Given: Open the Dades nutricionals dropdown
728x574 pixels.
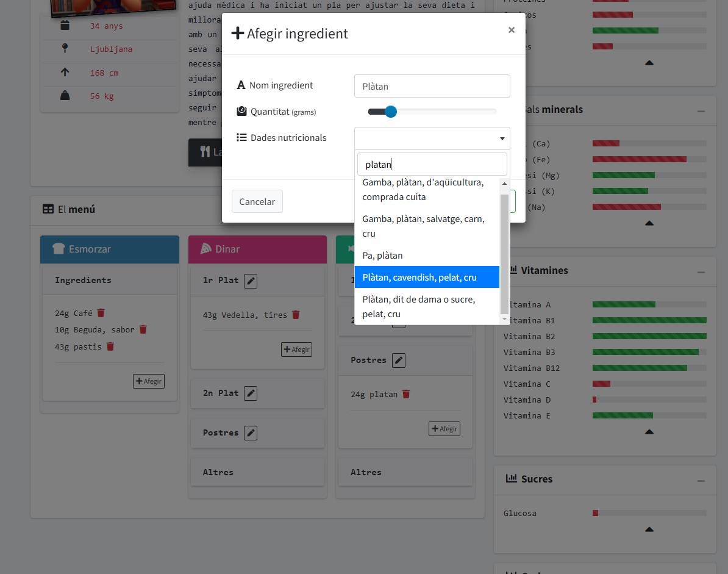Looking at the screenshot, I should click(432, 138).
